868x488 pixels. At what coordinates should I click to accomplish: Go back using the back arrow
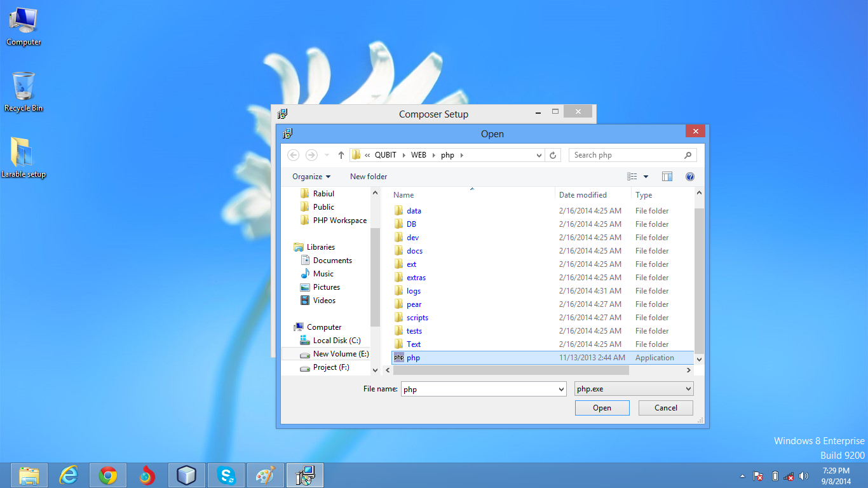pos(293,154)
